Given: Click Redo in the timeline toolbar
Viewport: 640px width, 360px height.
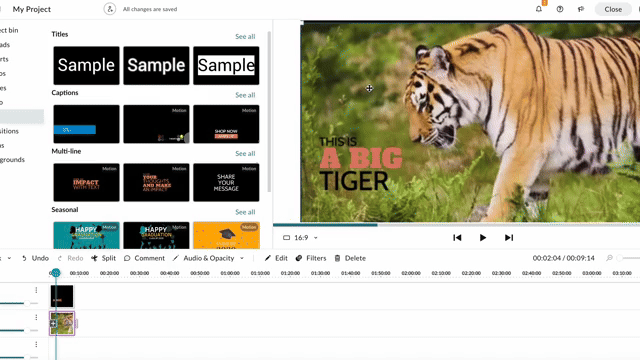Looking at the screenshot, I should click(x=71, y=258).
